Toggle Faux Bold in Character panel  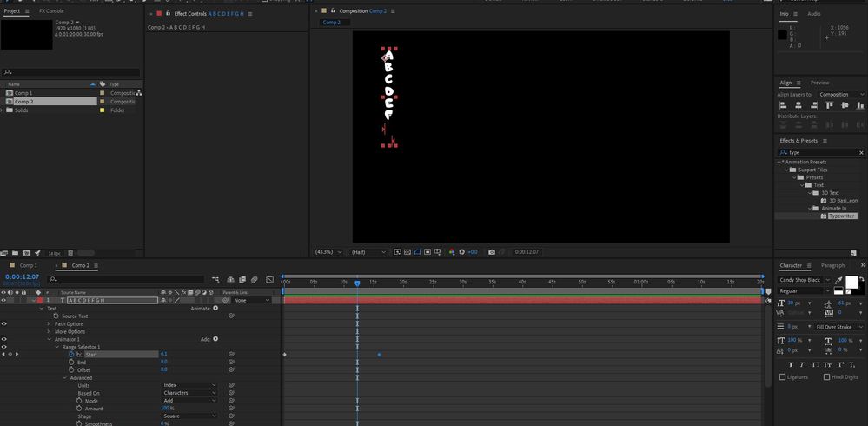pos(791,364)
